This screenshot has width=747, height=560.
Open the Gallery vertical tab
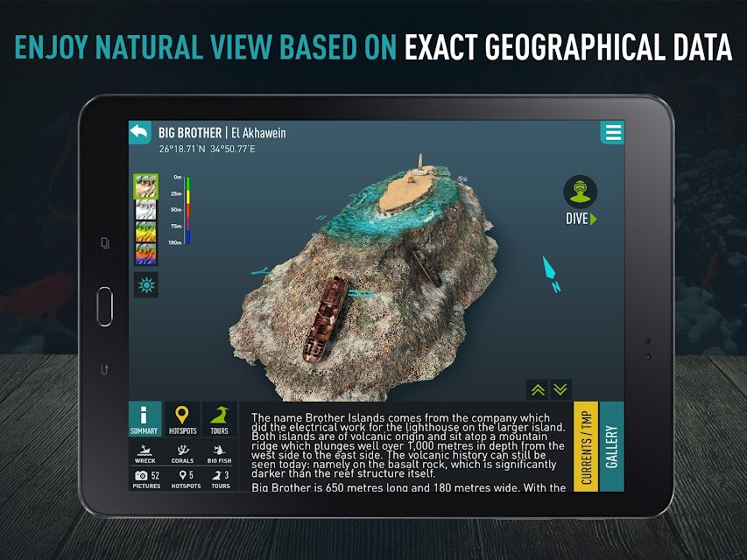[x=612, y=446]
